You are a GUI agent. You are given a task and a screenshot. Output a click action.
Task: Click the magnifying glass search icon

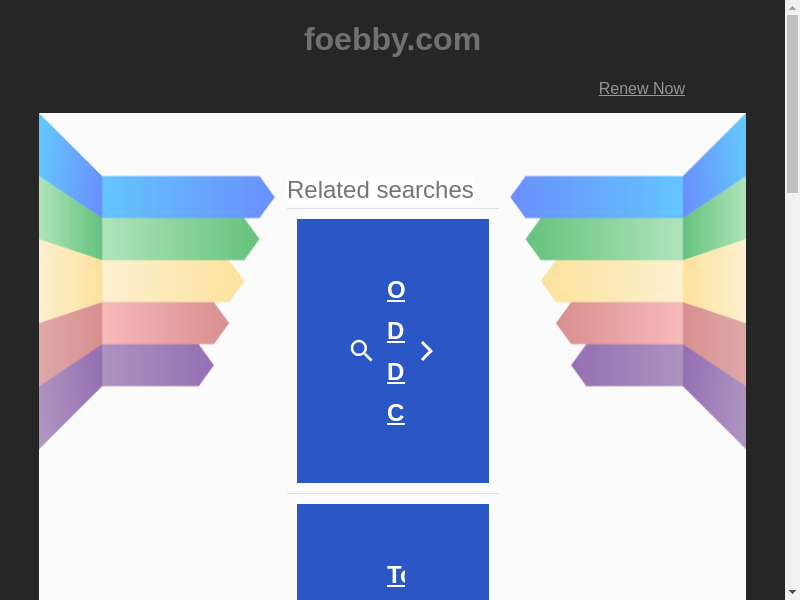361,351
